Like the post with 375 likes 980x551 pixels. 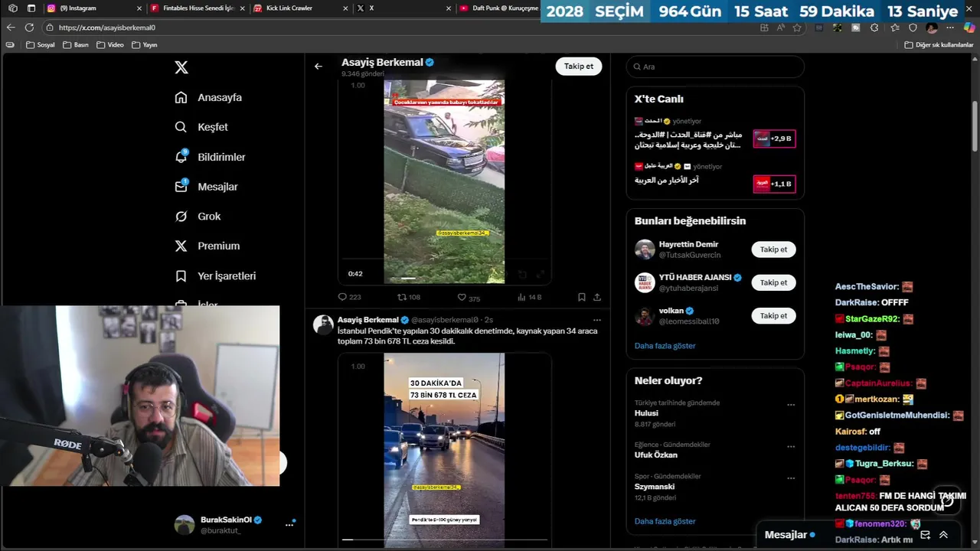point(469,297)
